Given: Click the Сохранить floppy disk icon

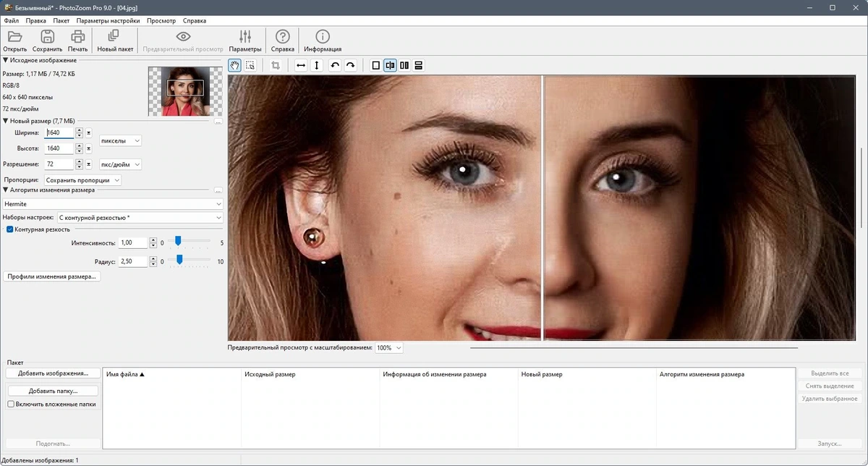Looking at the screenshot, I should (x=47, y=36).
